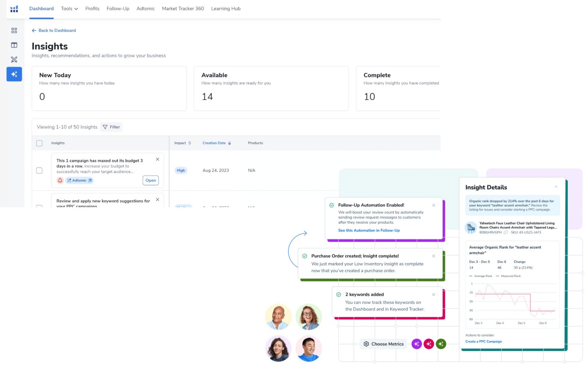Image resolution: width=588 pixels, height=368 pixels.
Task: Sort the table by Impact column
Action: click(x=183, y=143)
